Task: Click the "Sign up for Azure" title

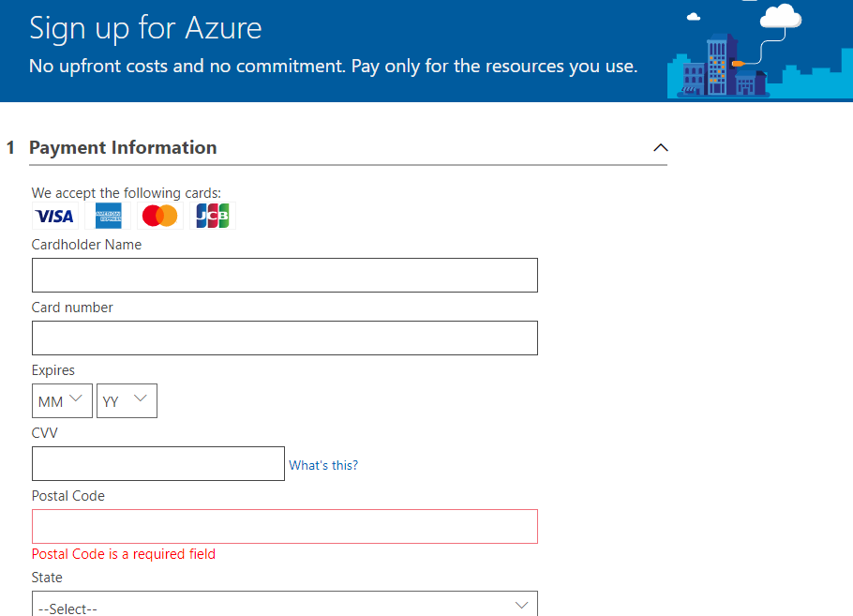Action: (145, 28)
